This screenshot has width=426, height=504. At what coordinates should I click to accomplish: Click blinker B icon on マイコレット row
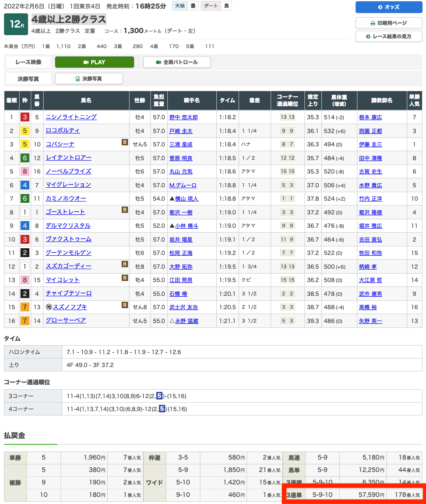point(125,278)
